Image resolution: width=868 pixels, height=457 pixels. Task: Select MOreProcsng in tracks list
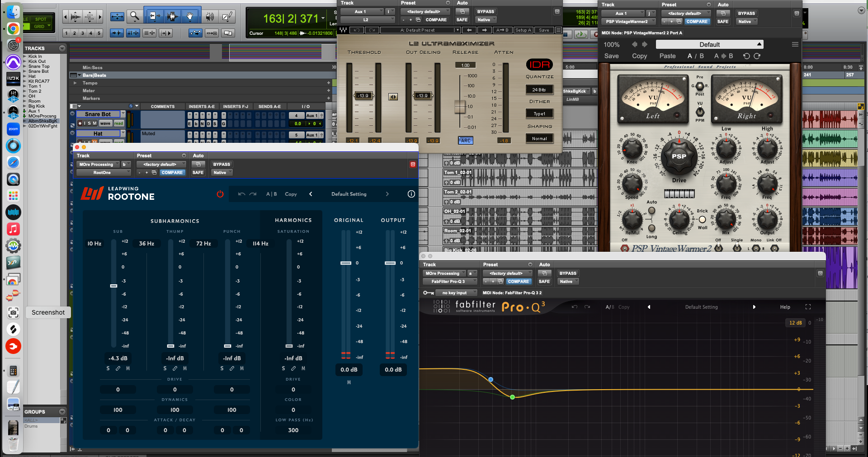[x=42, y=116]
